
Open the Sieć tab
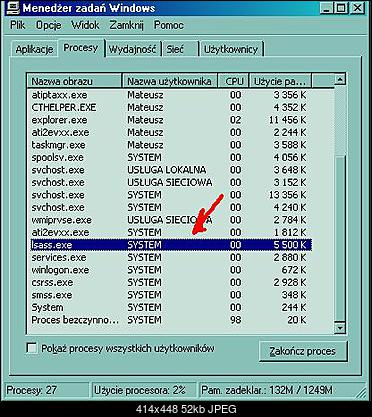click(x=180, y=49)
